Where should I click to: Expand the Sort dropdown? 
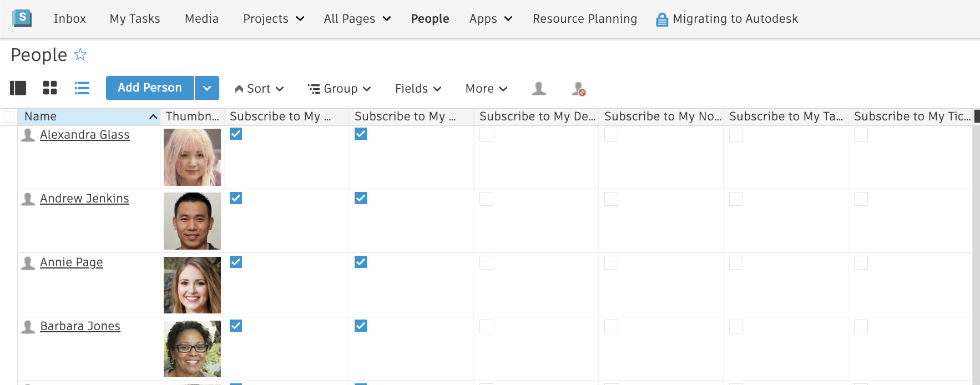click(259, 89)
